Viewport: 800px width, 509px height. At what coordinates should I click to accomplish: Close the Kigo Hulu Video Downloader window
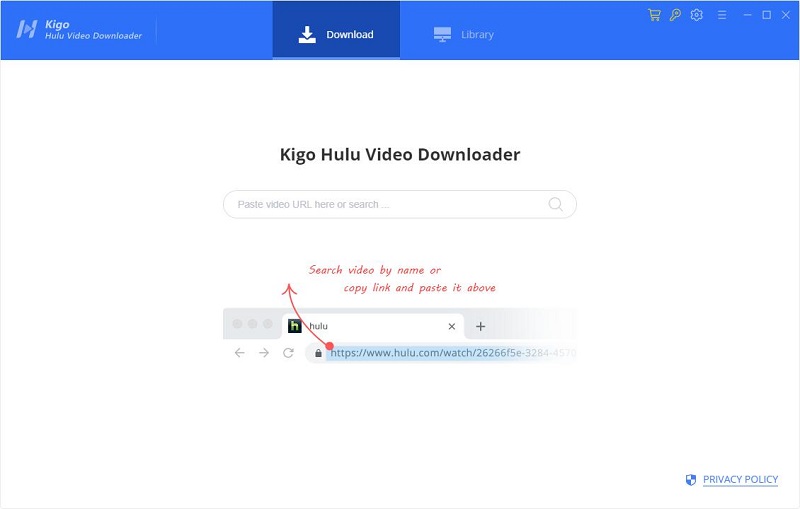tap(786, 15)
